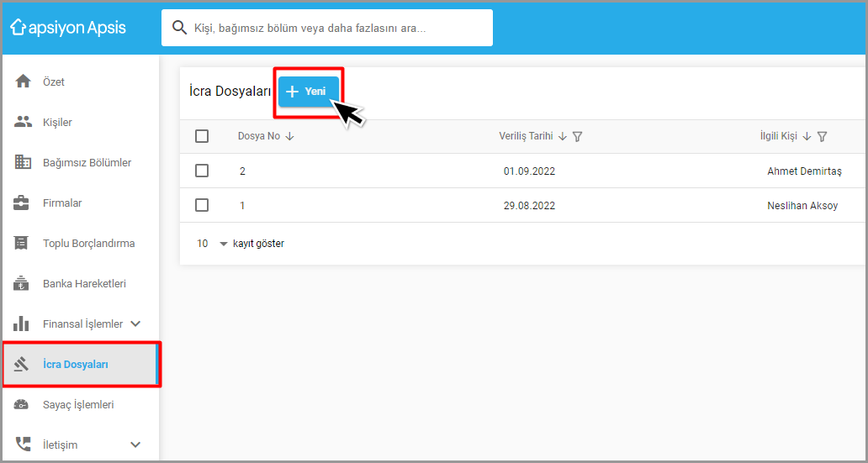Click the Banka Hareketleri bank icon
The image size is (868, 463).
coord(21,284)
